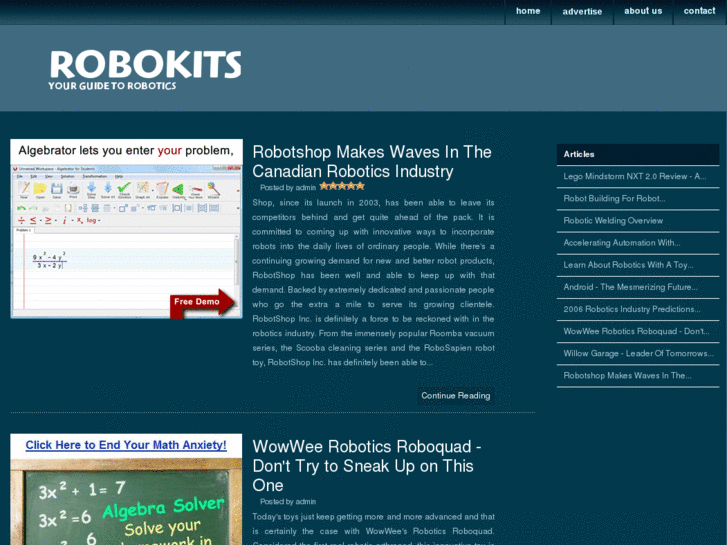Open Willow Garage - Leader Of Tomorrows link

[x=638, y=353]
